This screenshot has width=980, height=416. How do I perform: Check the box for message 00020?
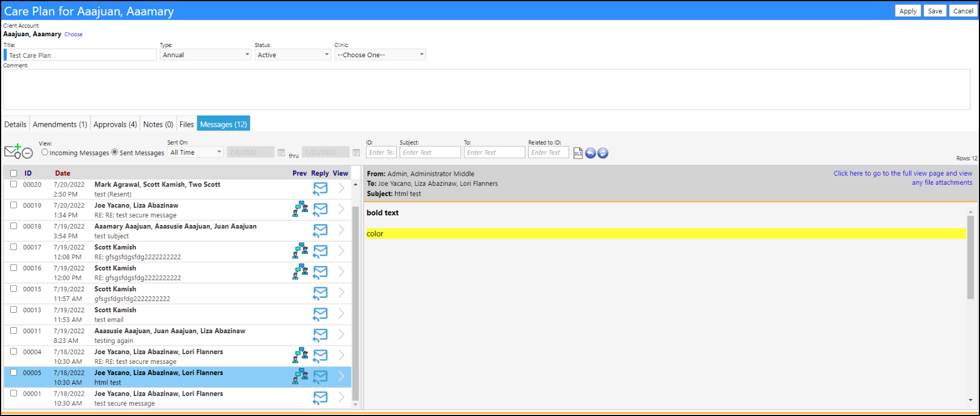[x=14, y=184]
